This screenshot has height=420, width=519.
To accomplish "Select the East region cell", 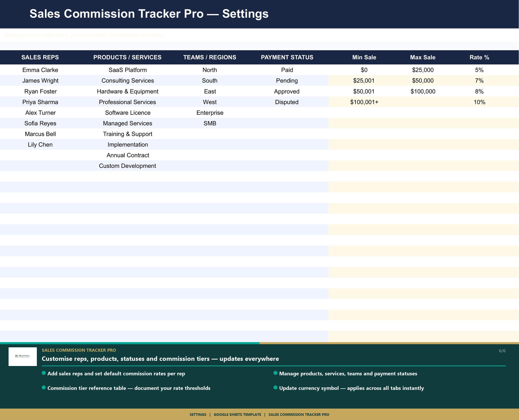I will pyautogui.click(x=210, y=91).
